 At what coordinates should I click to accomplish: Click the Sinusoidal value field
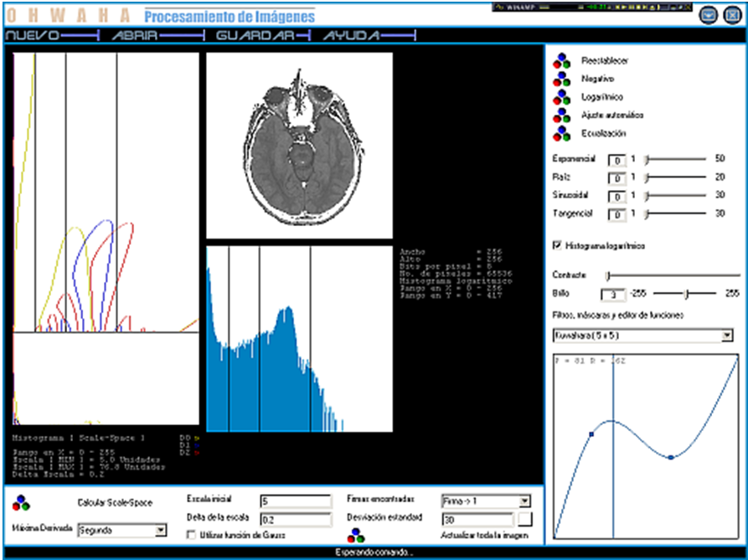tap(616, 197)
